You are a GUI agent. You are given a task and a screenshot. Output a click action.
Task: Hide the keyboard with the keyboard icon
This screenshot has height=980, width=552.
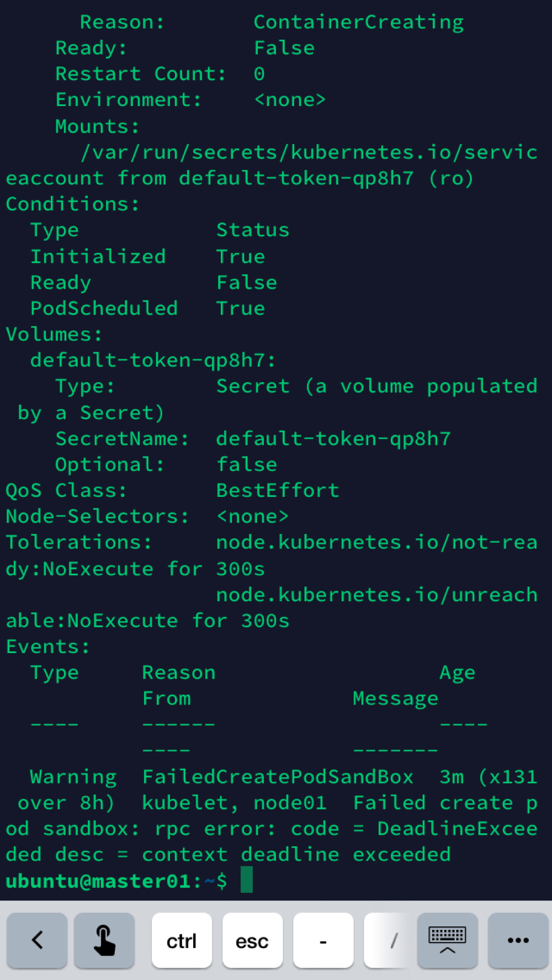[x=447, y=940]
